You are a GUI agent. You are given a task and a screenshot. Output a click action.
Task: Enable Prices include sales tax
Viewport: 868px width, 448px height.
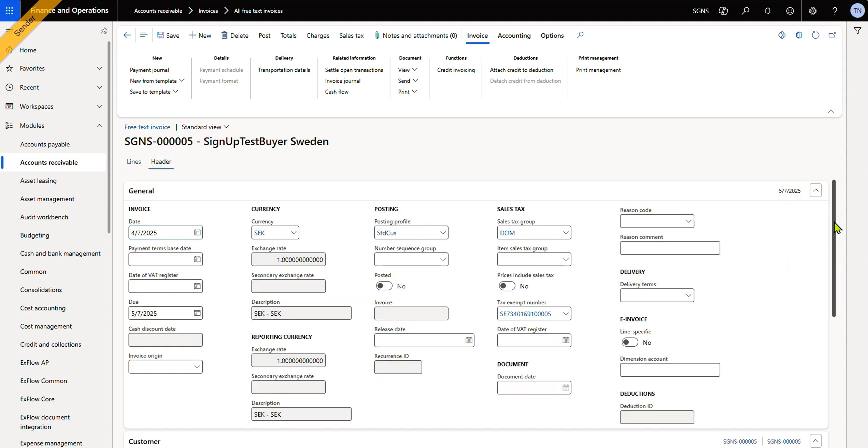pos(507,286)
